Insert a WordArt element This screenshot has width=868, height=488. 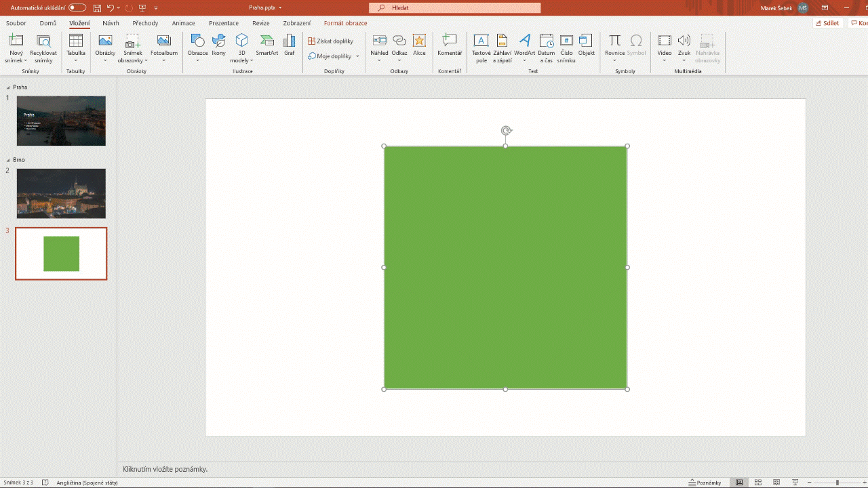[524, 47]
